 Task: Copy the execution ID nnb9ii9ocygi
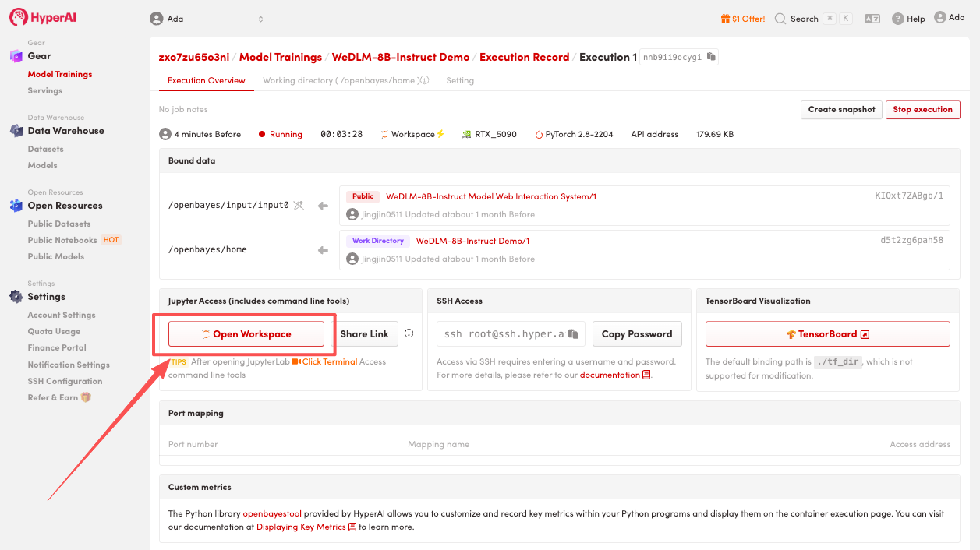point(711,57)
